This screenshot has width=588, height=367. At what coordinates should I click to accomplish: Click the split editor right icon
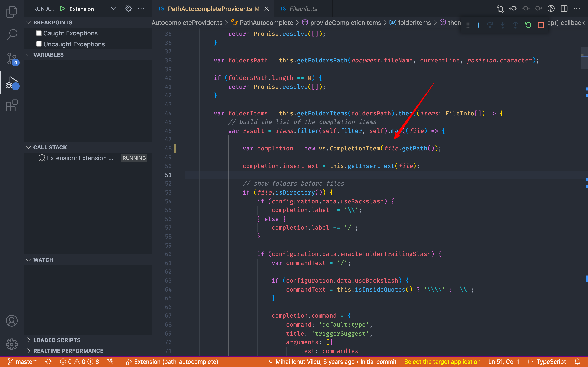point(564,9)
